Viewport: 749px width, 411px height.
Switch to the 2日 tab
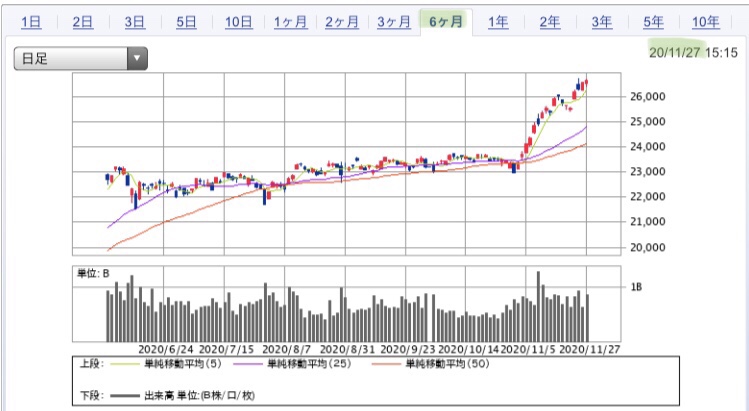click(84, 22)
